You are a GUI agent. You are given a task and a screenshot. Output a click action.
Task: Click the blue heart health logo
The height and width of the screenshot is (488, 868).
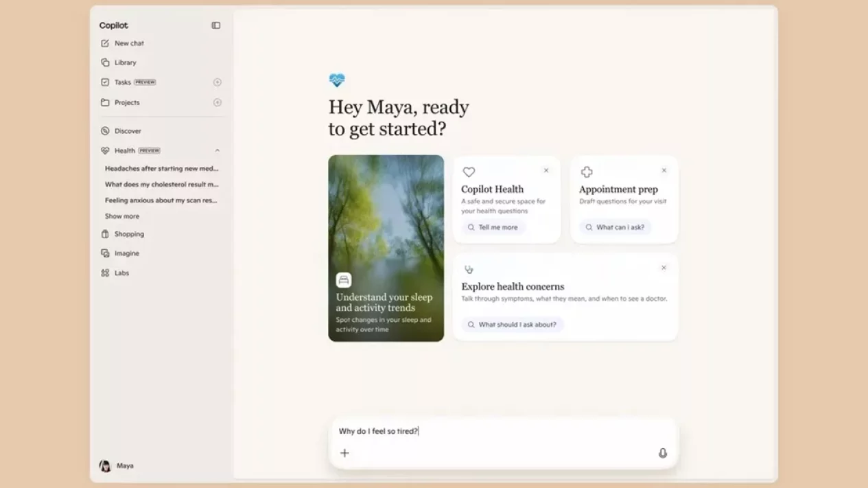(337, 80)
